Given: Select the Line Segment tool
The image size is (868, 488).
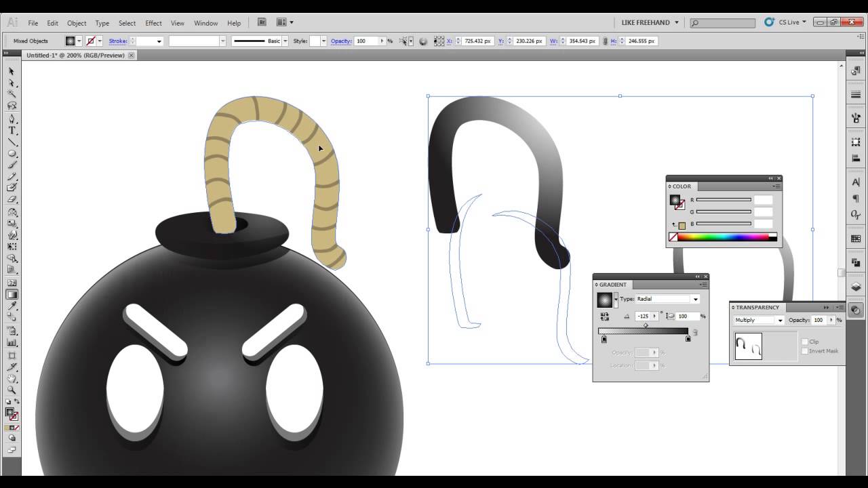Looking at the screenshot, I should click(x=12, y=142).
